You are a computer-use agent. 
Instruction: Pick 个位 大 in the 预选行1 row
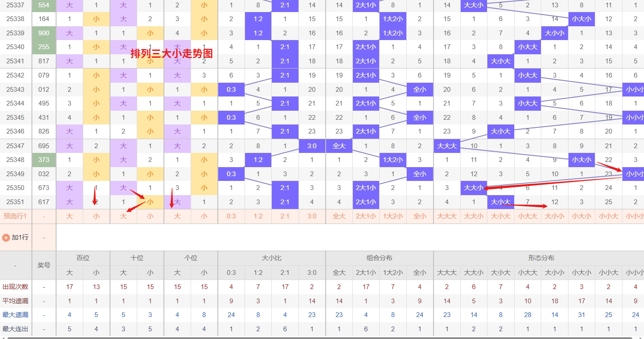coord(177,216)
